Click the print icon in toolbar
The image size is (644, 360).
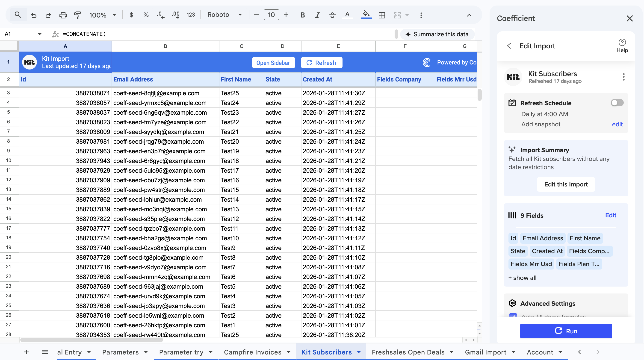tap(63, 15)
